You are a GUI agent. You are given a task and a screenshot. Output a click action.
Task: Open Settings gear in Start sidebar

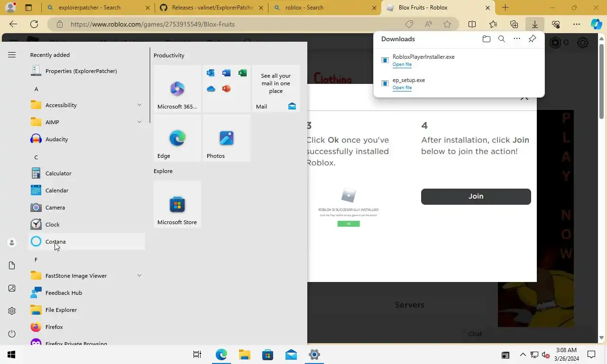[12, 311]
